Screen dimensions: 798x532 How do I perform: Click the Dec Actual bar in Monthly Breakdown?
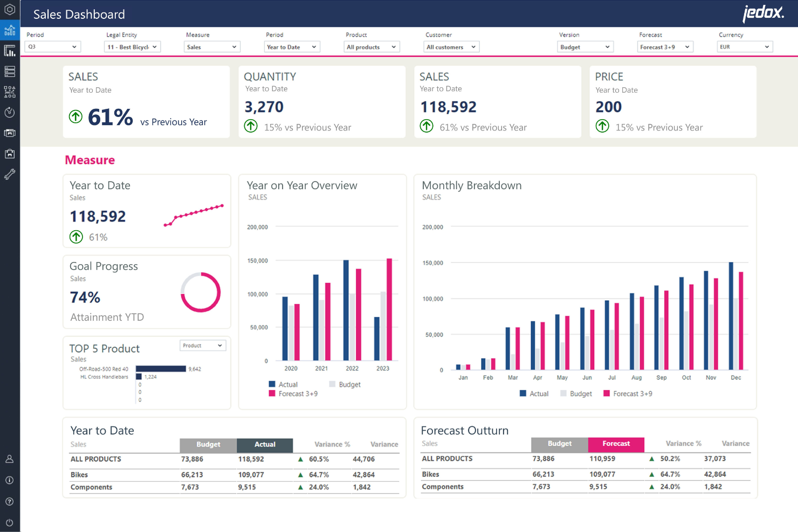(731, 316)
